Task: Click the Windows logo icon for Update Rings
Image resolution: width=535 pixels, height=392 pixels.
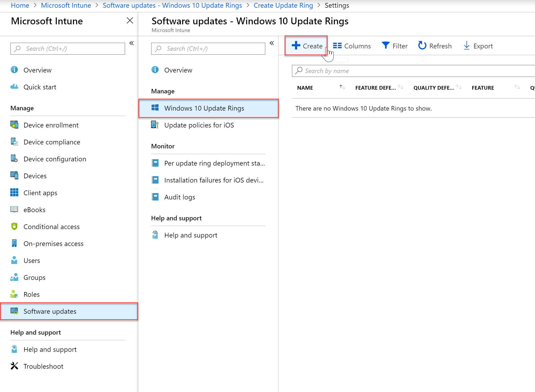Action: tap(155, 108)
